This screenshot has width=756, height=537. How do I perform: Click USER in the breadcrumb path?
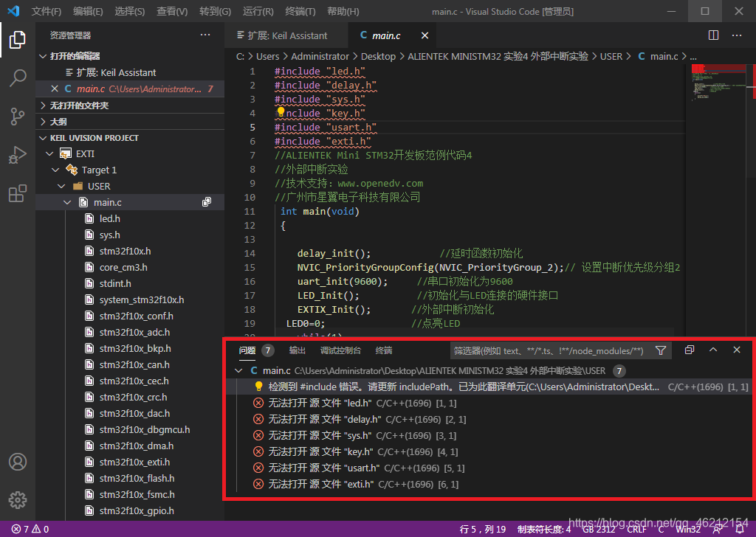[x=611, y=56]
